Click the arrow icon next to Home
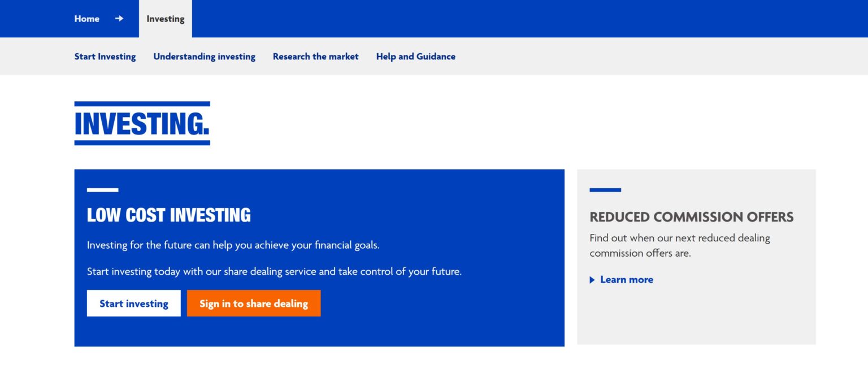This screenshot has height=368, width=868. 119,18
